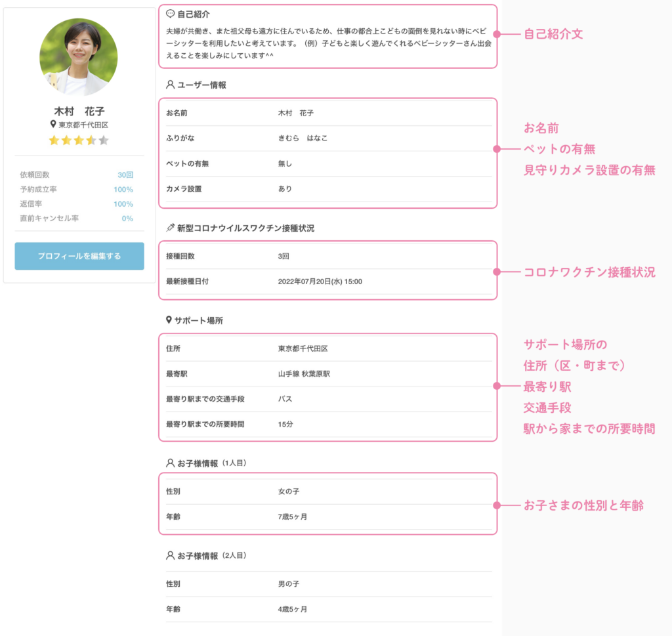Click the map pin icon beside サポート場所
This screenshot has width=672, height=636.
click(169, 320)
